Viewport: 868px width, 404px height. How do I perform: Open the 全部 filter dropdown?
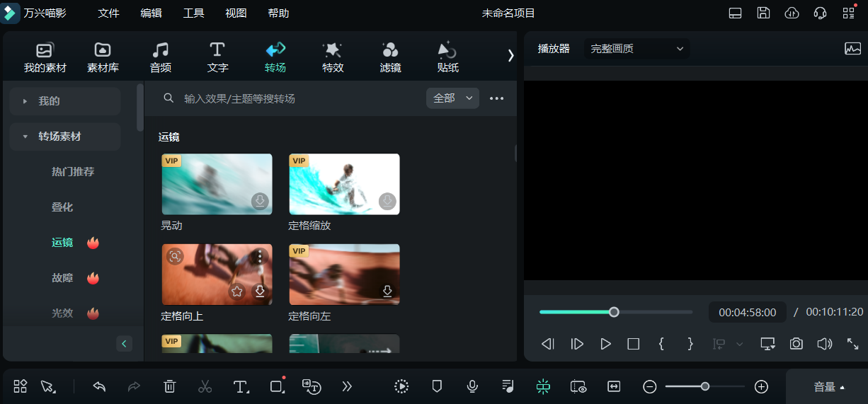pyautogui.click(x=452, y=98)
